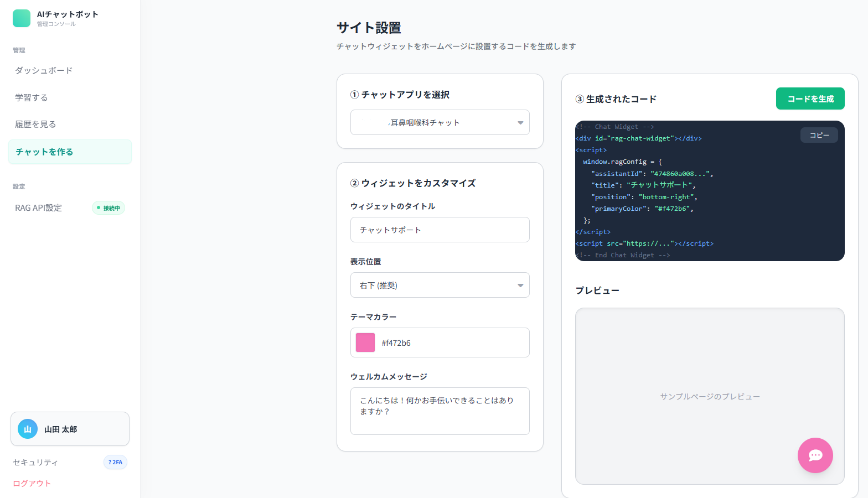Click the generated code block
Viewport: 868px width, 498px height.
pos(710,191)
